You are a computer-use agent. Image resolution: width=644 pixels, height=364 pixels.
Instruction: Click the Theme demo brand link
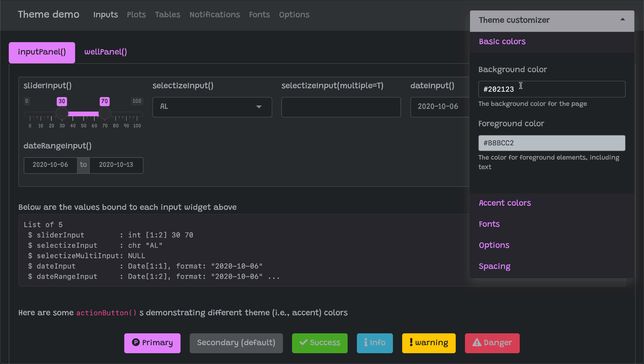(49, 14)
